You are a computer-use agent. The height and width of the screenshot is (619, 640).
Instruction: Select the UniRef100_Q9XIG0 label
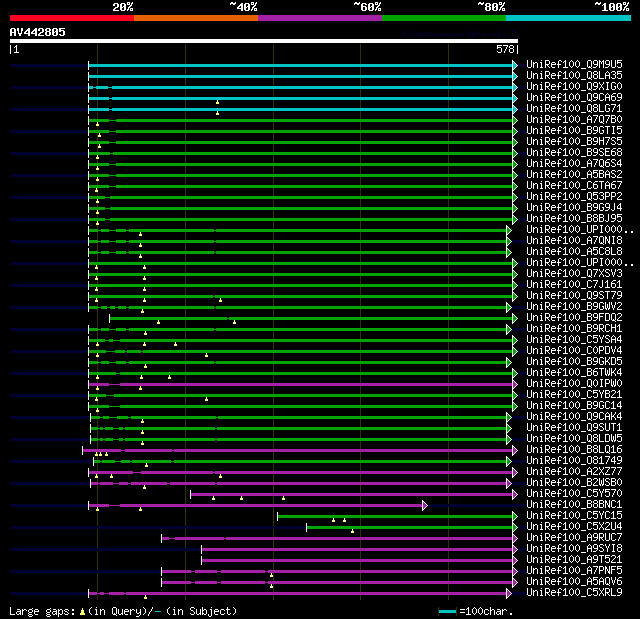click(574, 87)
